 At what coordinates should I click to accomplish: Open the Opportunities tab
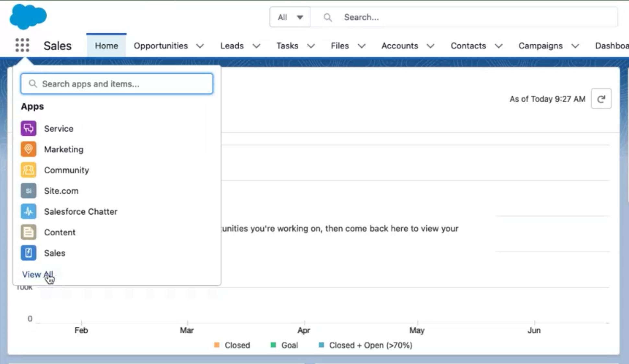(161, 46)
